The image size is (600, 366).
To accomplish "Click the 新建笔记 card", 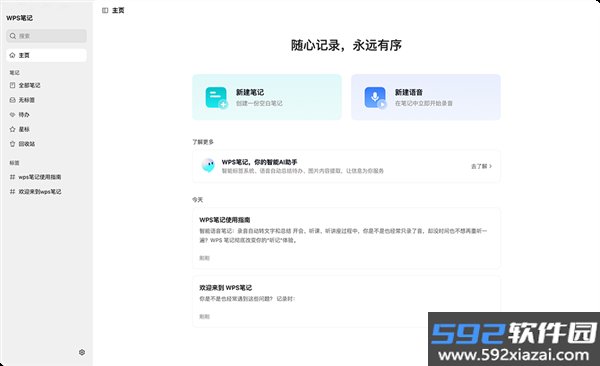I will pos(267,97).
